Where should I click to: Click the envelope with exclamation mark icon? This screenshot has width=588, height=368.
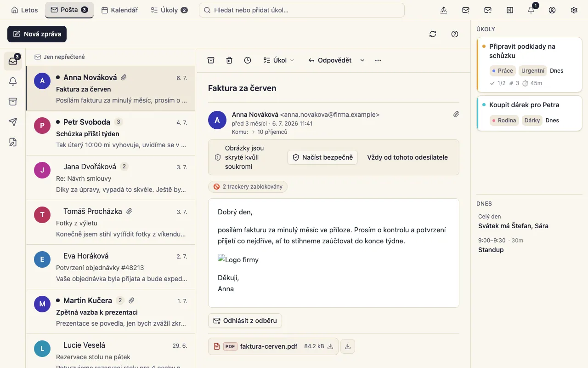(466, 10)
